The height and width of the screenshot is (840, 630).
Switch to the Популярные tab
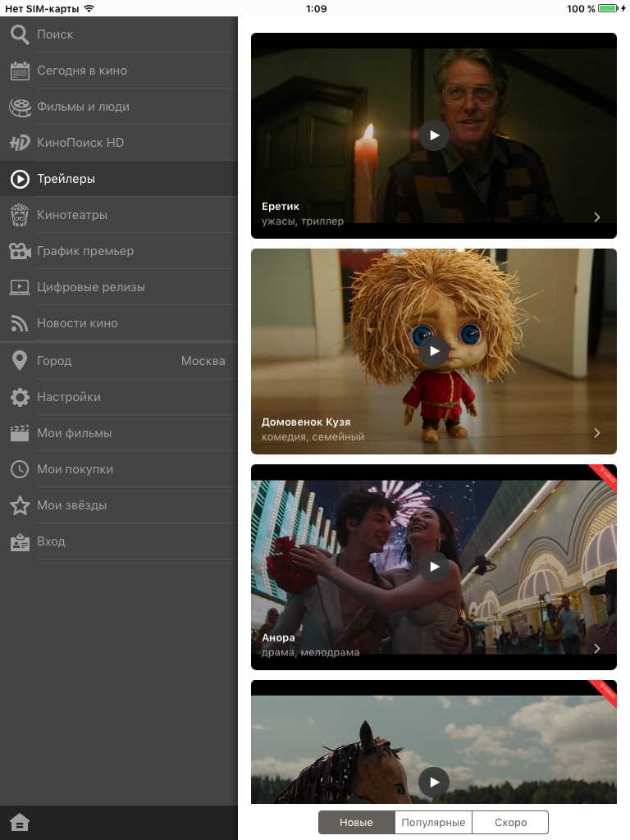(433, 822)
